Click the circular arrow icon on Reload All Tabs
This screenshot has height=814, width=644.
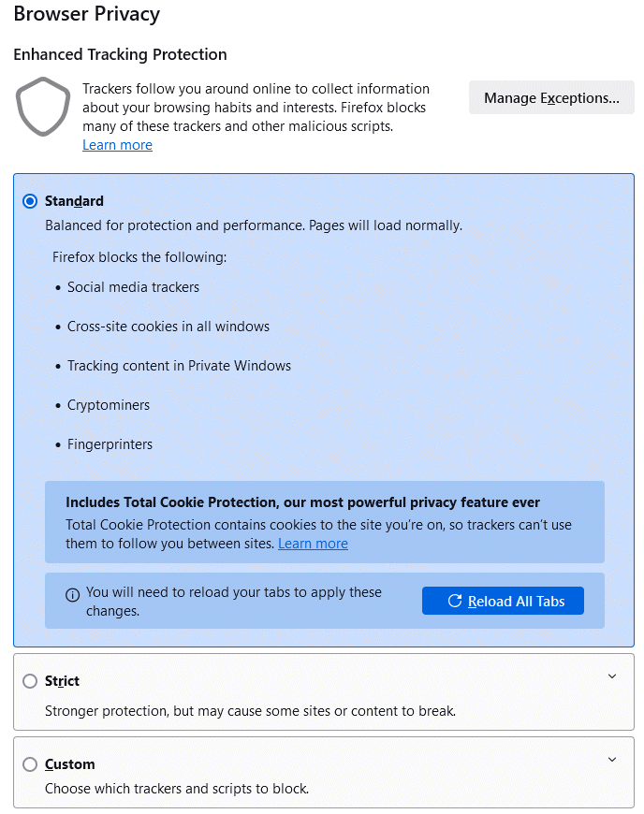(x=455, y=601)
